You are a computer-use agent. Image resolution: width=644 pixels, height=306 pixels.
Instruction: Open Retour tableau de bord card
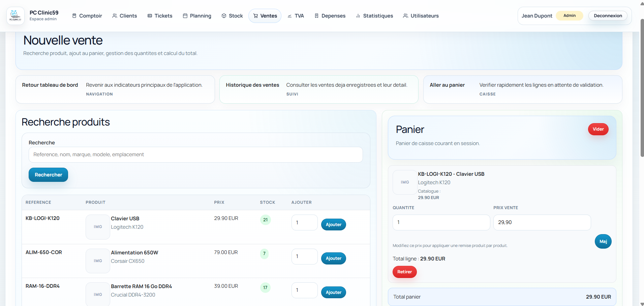[x=115, y=89]
